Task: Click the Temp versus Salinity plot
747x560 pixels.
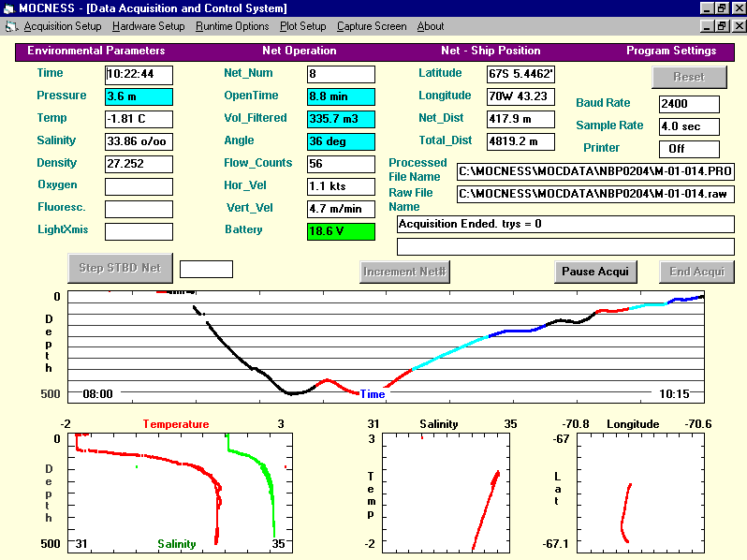Action: point(446,493)
